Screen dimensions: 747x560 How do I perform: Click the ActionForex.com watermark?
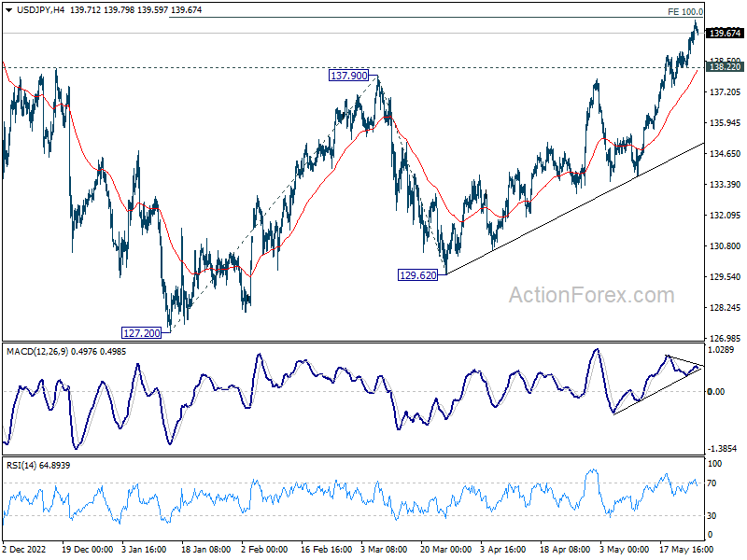tap(592, 295)
